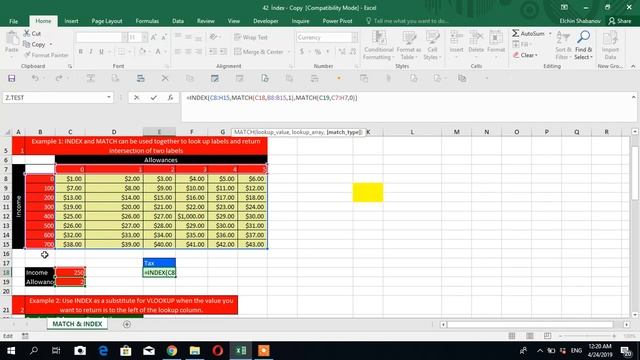Open the font size dropdown
The width and height of the screenshot is (640, 360).
point(144,37)
